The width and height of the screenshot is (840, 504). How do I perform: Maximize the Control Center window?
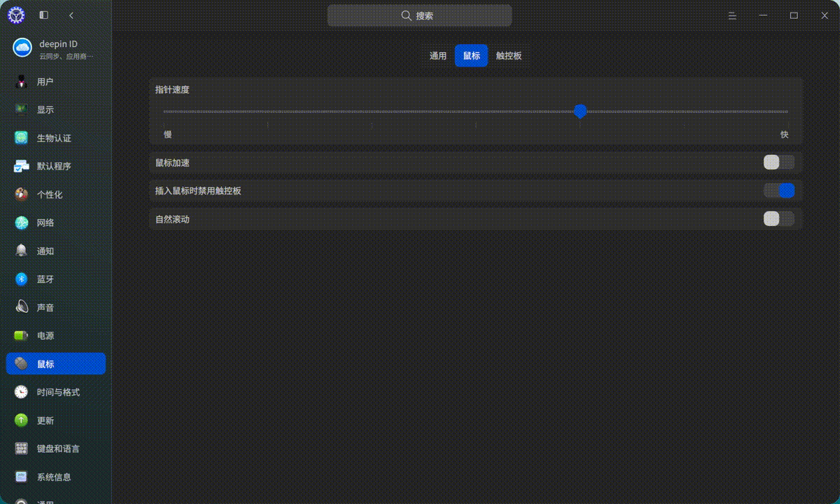(x=794, y=15)
